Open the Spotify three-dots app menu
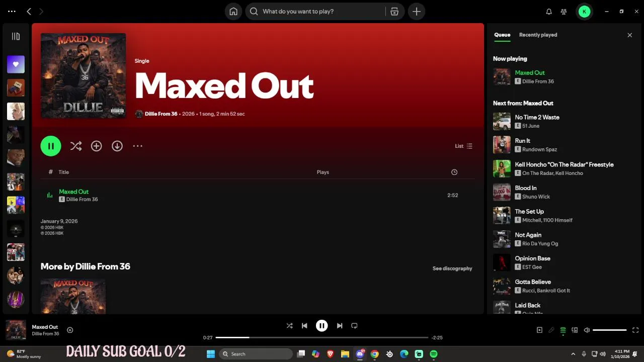 (12, 11)
